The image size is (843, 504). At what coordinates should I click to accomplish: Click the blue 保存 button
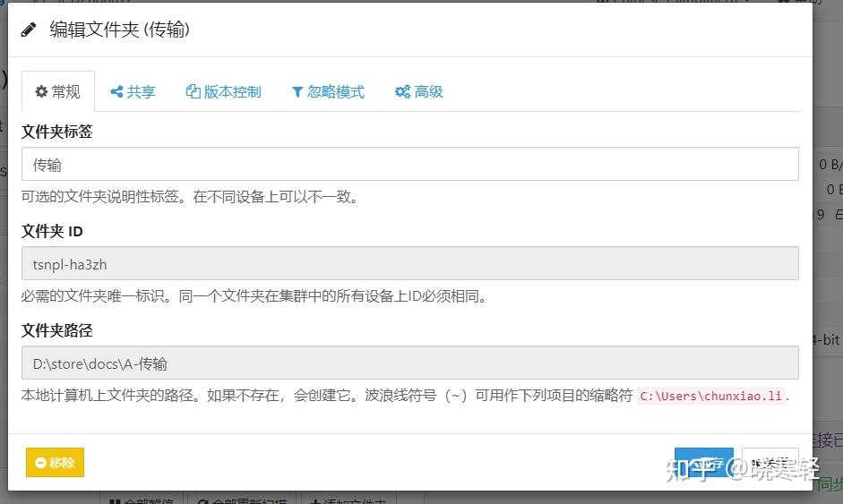[x=704, y=462]
